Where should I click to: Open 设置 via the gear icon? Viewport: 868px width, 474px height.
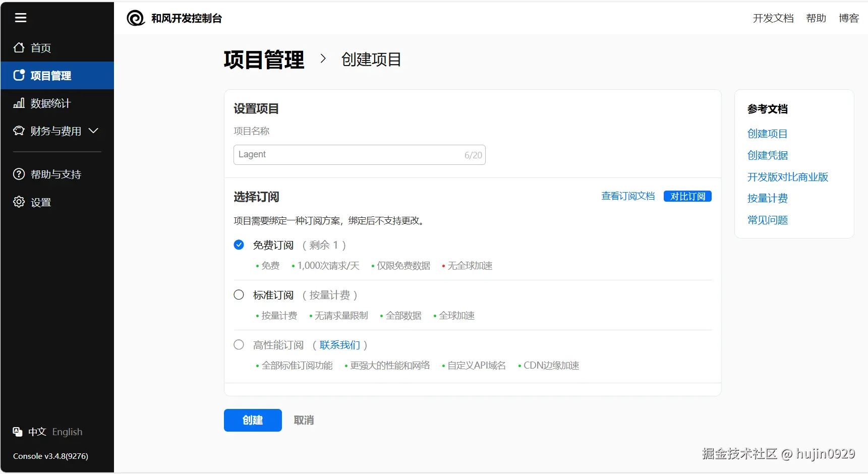18,202
